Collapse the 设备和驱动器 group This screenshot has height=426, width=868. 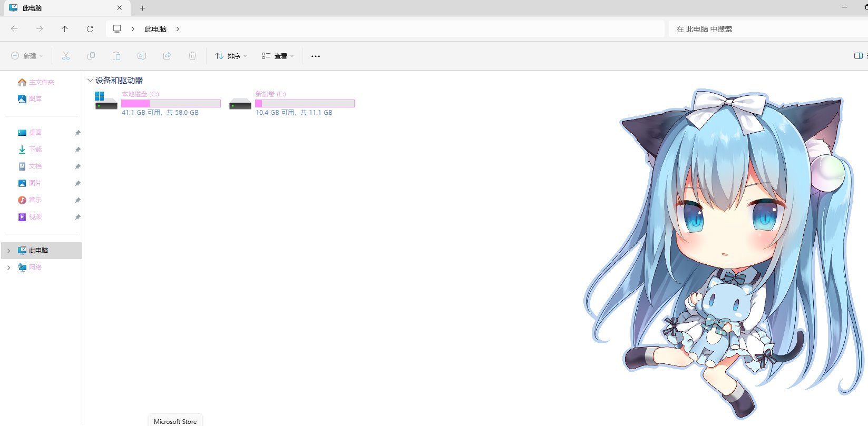click(x=90, y=81)
